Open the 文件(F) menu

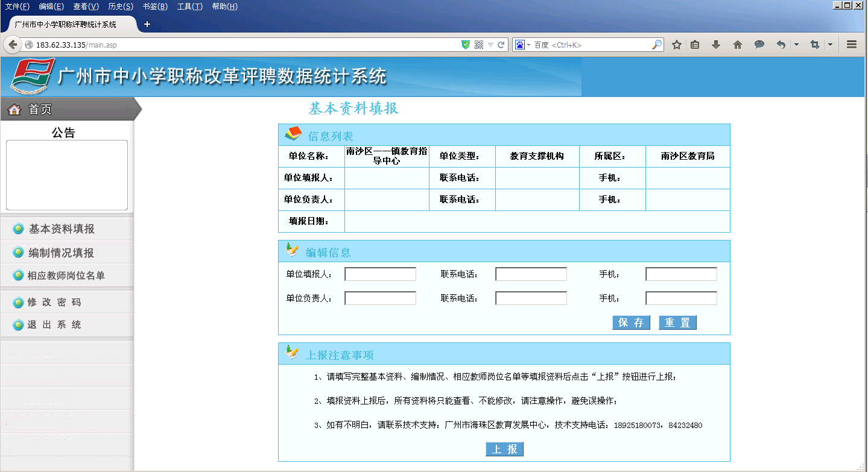pyautogui.click(x=17, y=7)
